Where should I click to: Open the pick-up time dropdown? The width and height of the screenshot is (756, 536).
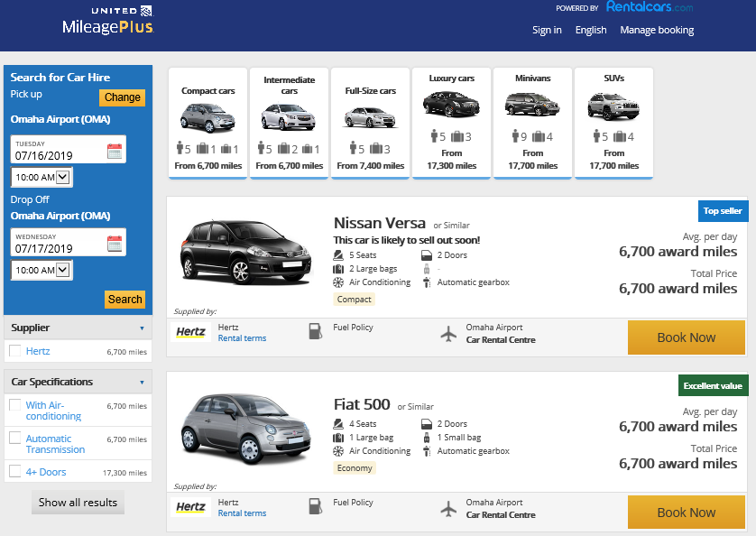[41, 177]
